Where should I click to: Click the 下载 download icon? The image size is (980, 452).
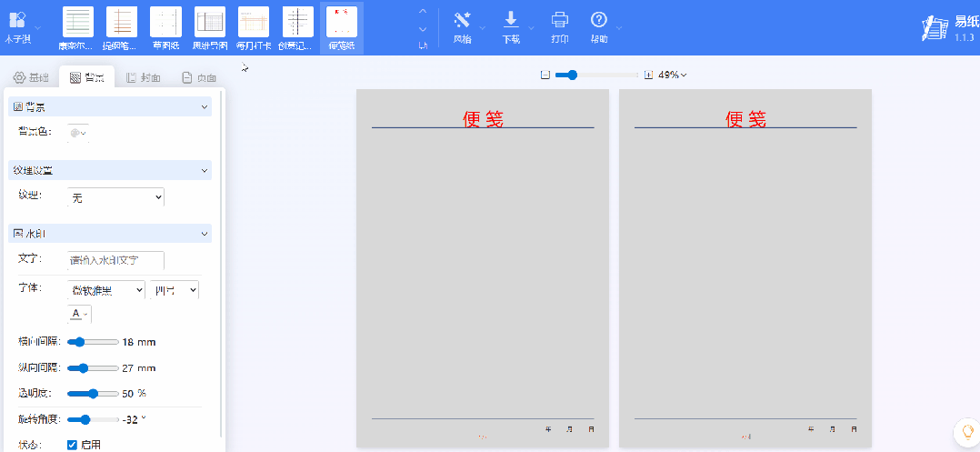click(x=511, y=20)
